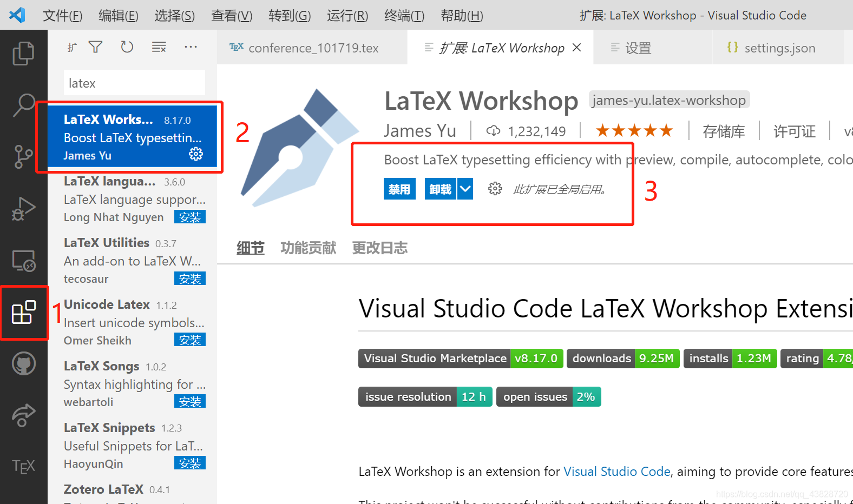Select LaTeX Utilities in extensions list
853x504 pixels.
click(132, 260)
